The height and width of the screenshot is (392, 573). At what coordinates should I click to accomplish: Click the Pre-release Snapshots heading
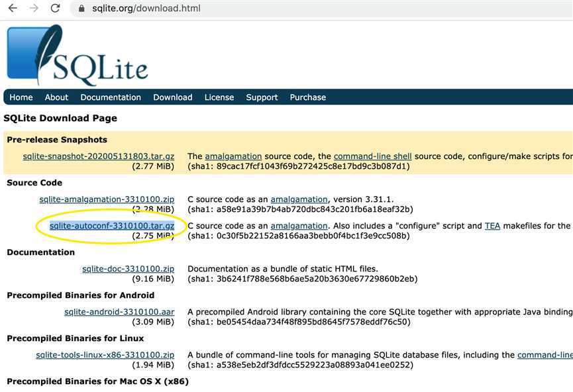(57, 140)
